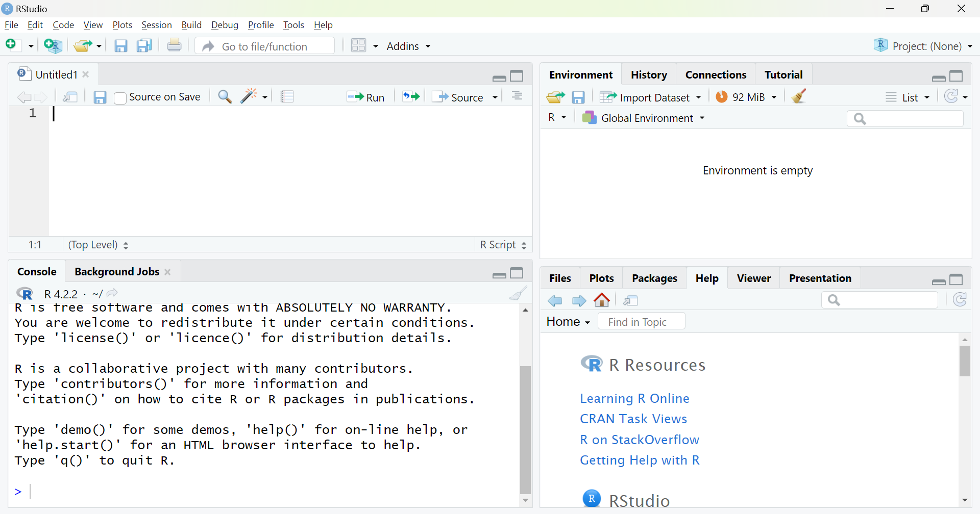Open workspace panes layout icon
Image resolution: width=980 pixels, height=514 pixels.
click(359, 46)
